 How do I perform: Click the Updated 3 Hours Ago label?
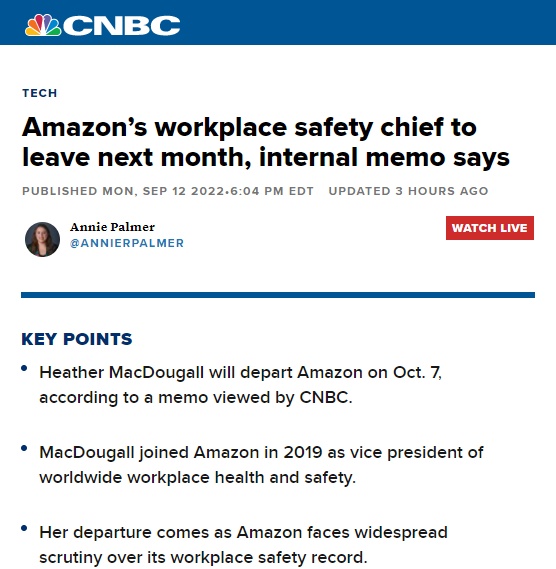pos(408,191)
